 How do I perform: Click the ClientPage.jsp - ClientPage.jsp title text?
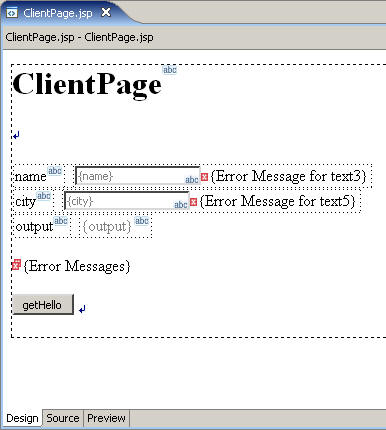[x=79, y=37]
